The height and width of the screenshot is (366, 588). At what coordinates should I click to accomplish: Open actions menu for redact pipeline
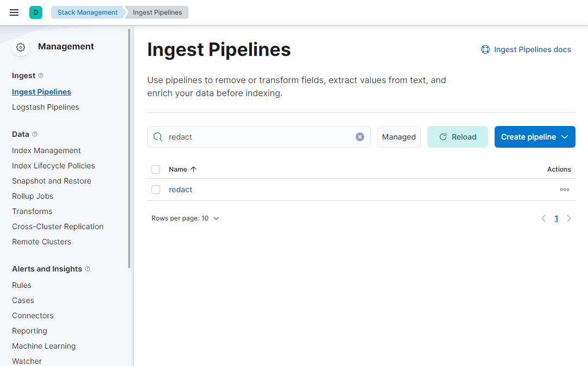[x=564, y=190]
